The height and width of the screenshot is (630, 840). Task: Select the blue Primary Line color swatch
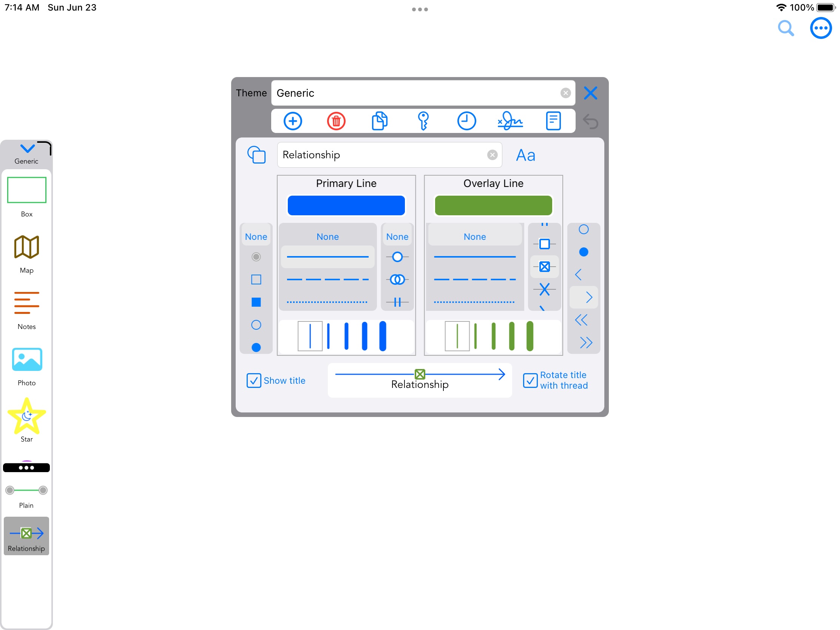(346, 204)
